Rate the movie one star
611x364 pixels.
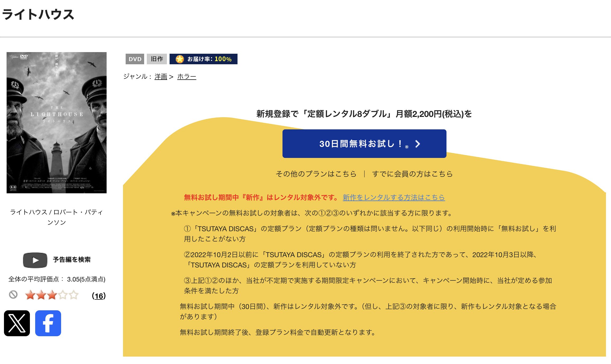[x=30, y=295]
